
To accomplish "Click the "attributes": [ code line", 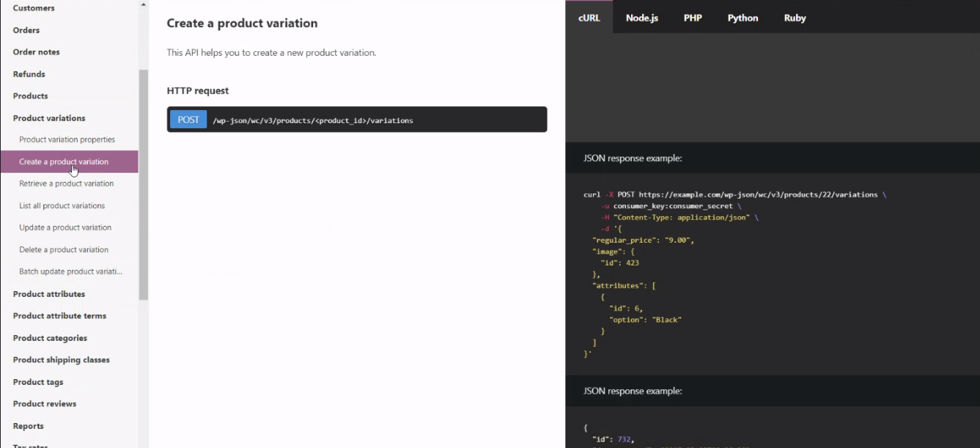I will point(624,285).
